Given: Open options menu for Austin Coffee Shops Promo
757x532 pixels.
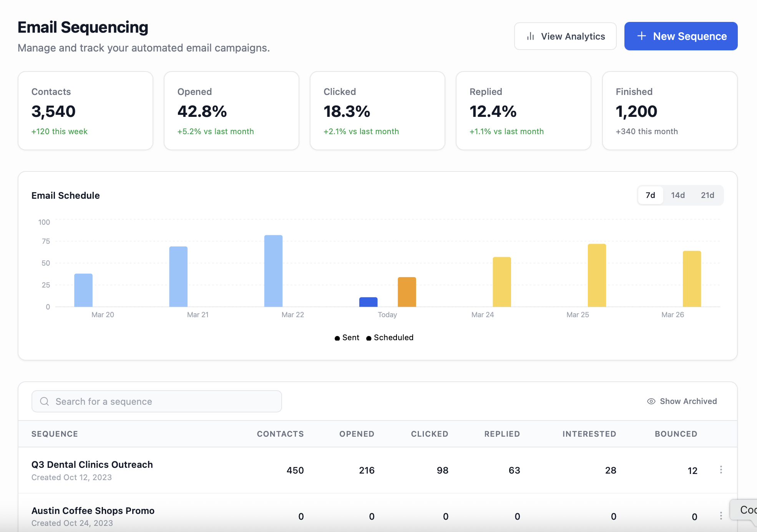Looking at the screenshot, I should (x=721, y=516).
